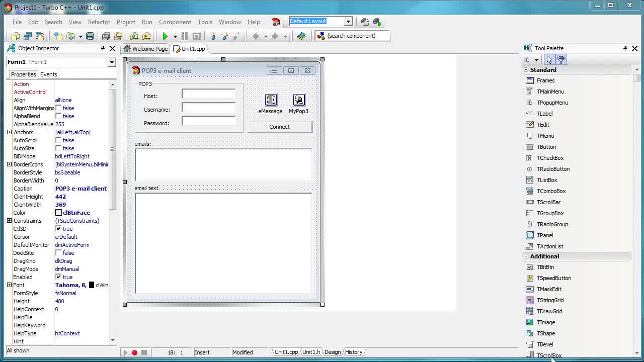The image size is (644, 362).
Task: Expand the Font property
Action: coord(9,285)
